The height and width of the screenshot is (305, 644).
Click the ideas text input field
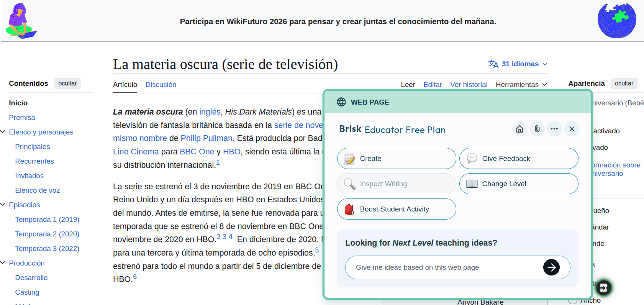pos(444,267)
